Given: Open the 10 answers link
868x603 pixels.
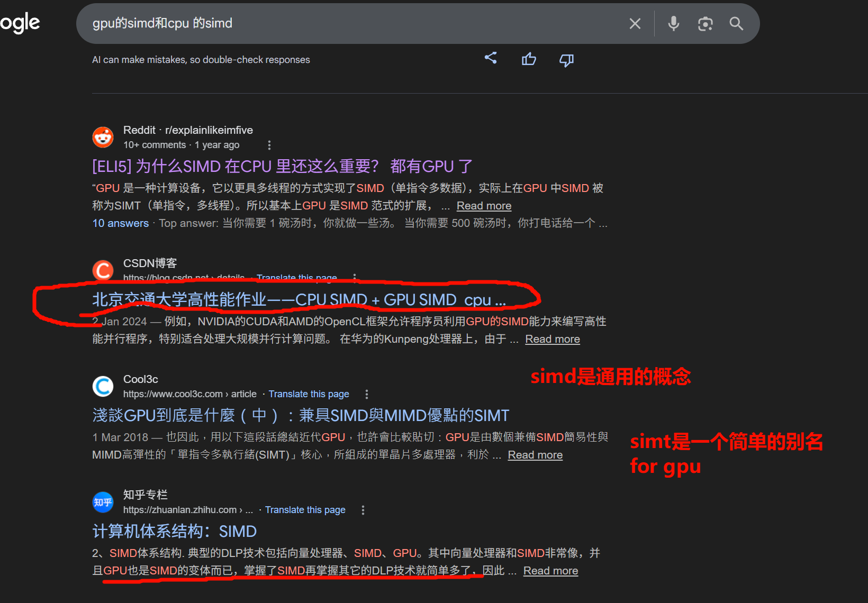Looking at the screenshot, I should coord(121,223).
